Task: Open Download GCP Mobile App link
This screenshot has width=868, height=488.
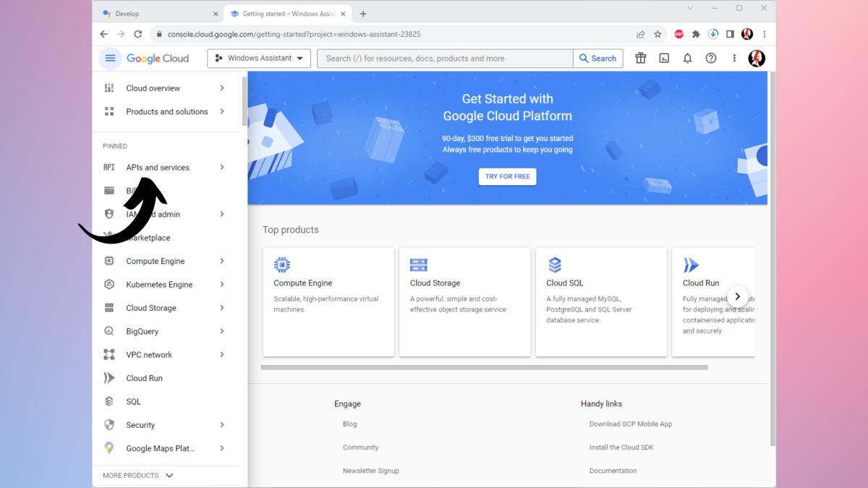Action: coord(631,424)
